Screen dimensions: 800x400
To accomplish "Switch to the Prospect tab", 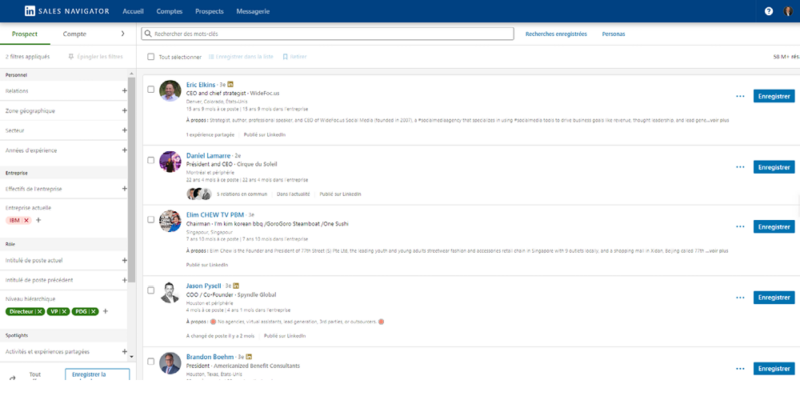I will click(x=25, y=34).
